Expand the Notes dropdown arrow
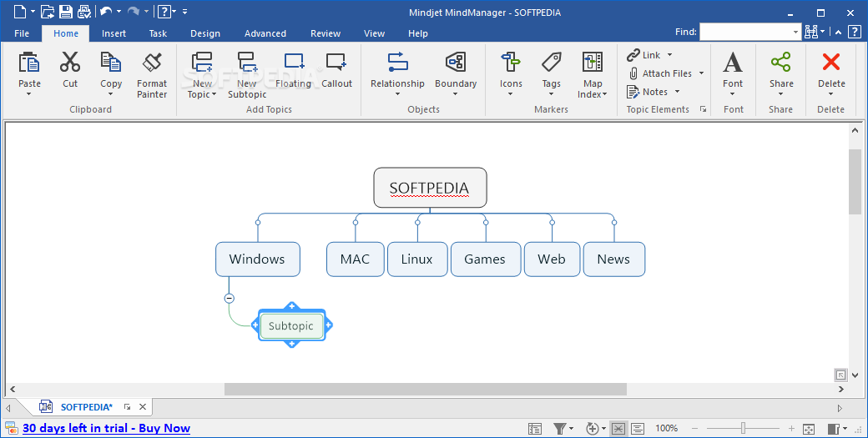This screenshot has width=868, height=438. click(x=677, y=92)
